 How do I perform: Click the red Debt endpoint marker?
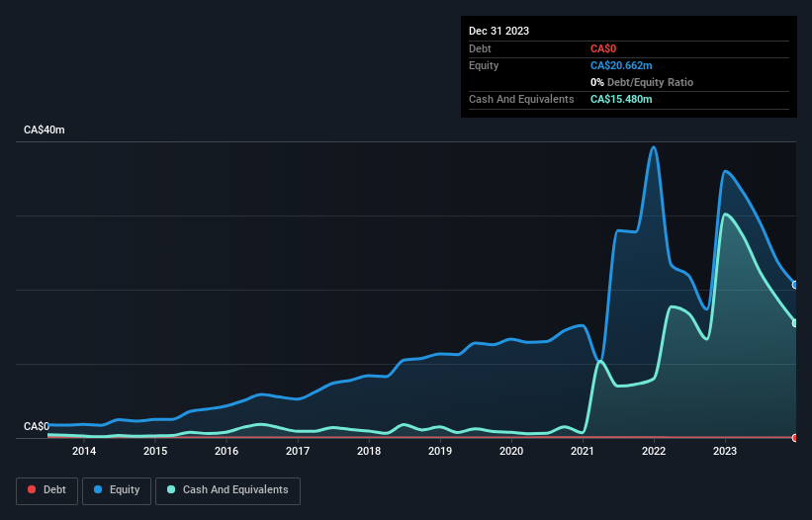[x=795, y=438]
